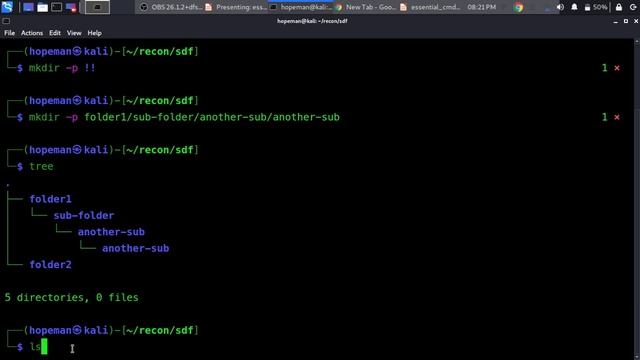Close the terminal window
The width and height of the screenshot is (640, 360).
[636, 21]
